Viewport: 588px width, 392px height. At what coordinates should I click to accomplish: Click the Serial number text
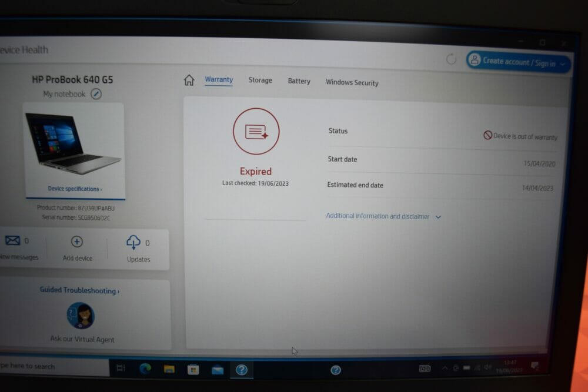coord(76,217)
